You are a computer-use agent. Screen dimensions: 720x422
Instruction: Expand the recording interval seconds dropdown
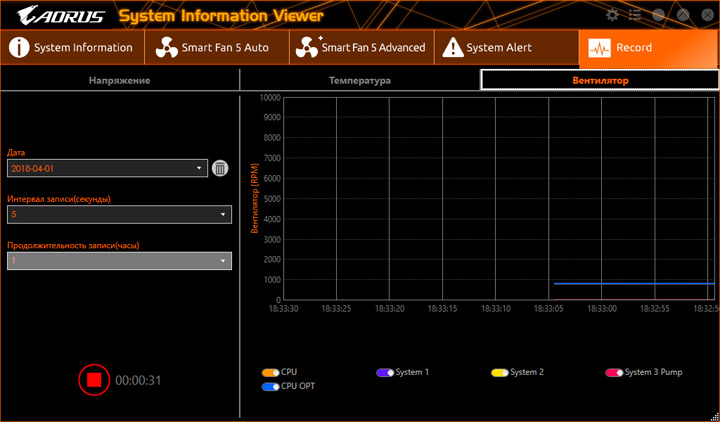pos(119,214)
